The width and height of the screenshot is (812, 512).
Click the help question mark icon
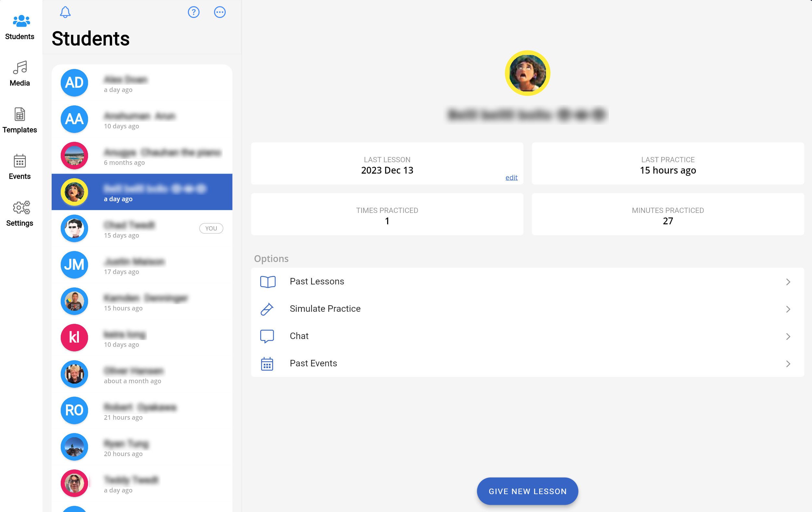(194, 12)
